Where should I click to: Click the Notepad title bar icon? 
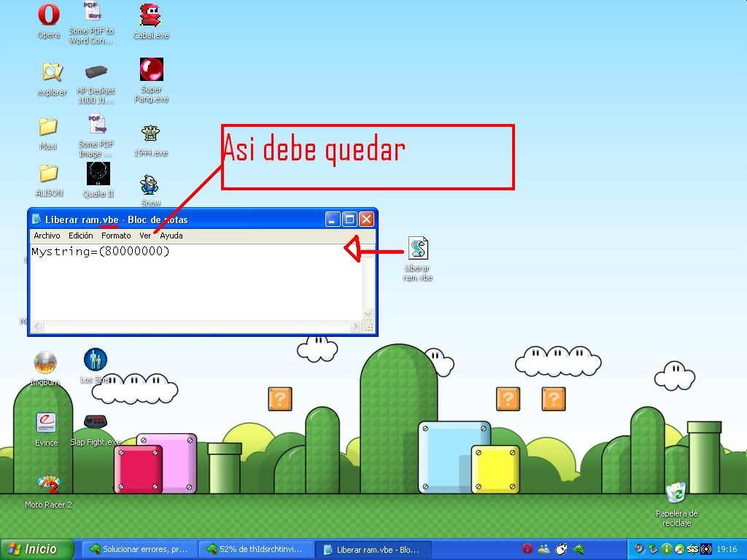[x=36, y=219]
